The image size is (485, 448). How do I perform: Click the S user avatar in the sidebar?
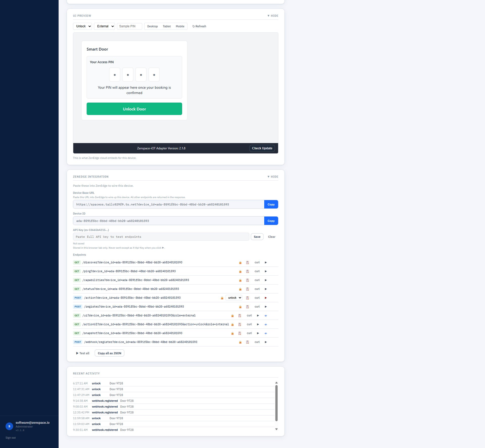point(9,426)
